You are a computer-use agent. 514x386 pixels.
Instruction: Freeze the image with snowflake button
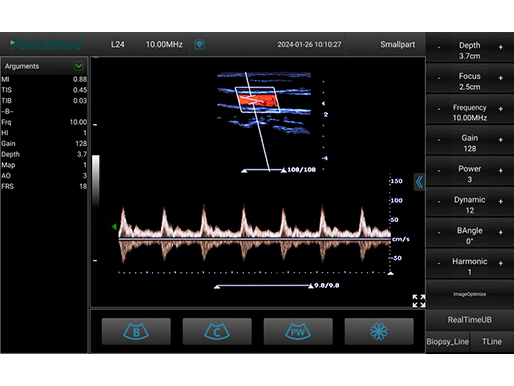pos(379,331)
